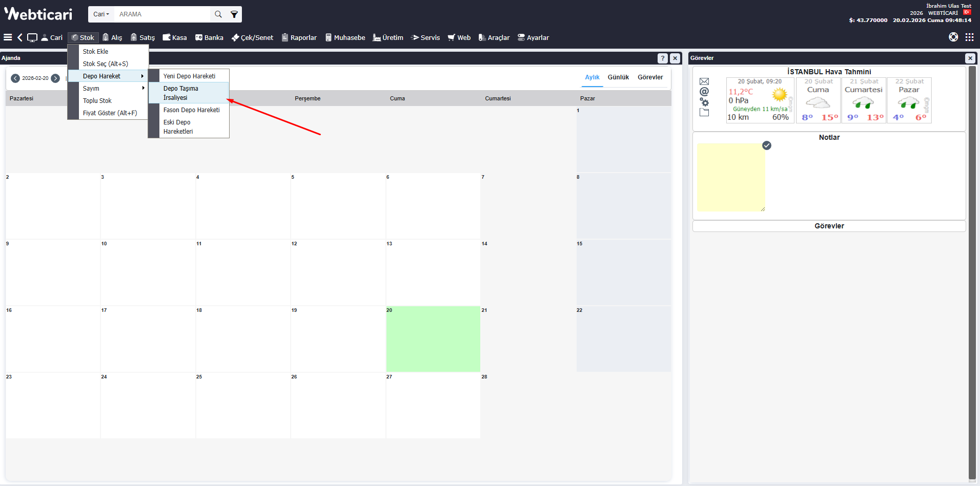980x486 pixels.
Task: Open the apps grid icon
Action: [969, 37]
